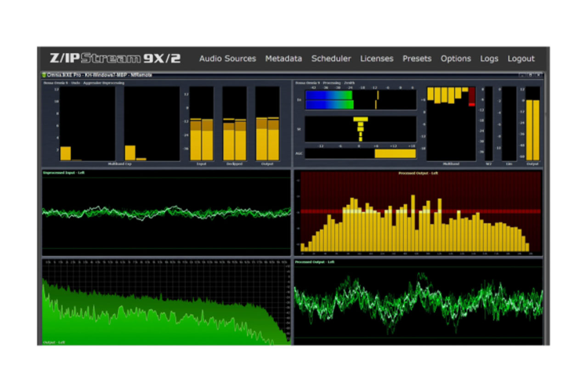Click the Multiband gain reduction meter

coord(451,124)
